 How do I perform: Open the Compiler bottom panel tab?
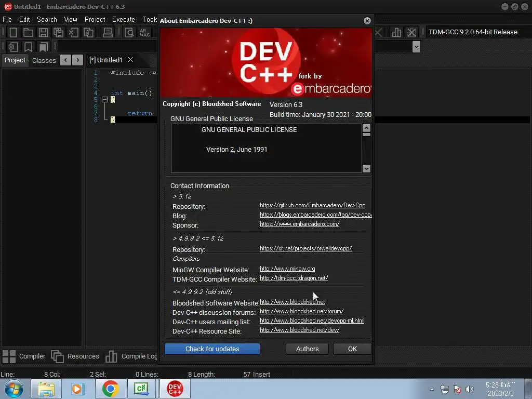click(x=24, y=356)
